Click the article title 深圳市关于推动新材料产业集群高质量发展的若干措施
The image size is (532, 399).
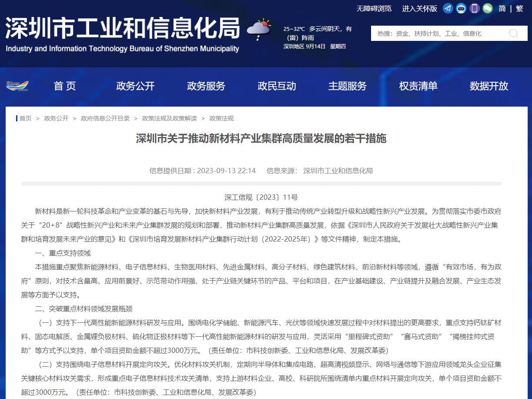[x=261, y=139]
